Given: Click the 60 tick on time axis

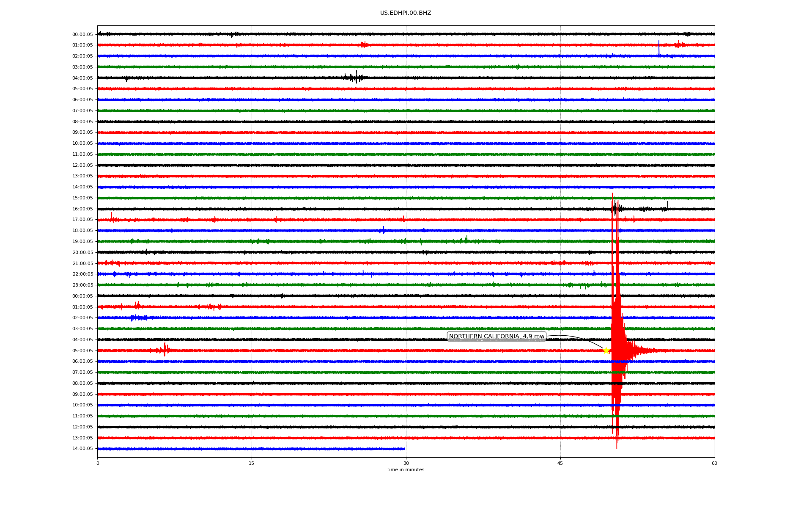Looking at the screenshot, I should click(x=714, y=463).
